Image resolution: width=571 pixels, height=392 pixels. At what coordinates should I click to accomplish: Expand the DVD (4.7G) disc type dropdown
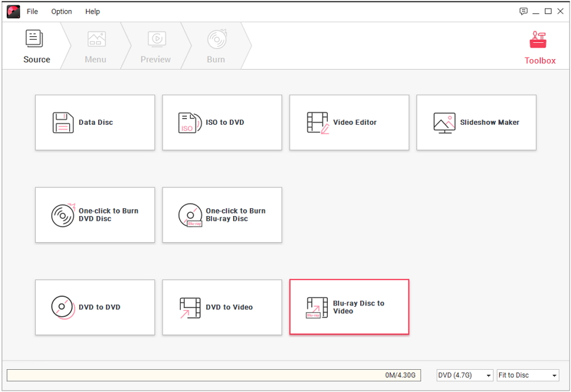click(465, 375)
